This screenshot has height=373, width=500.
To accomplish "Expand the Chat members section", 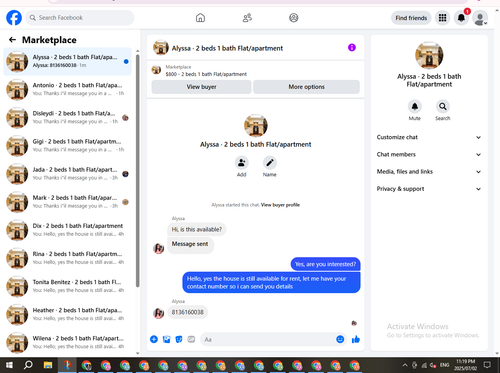I will click(429, 154).
